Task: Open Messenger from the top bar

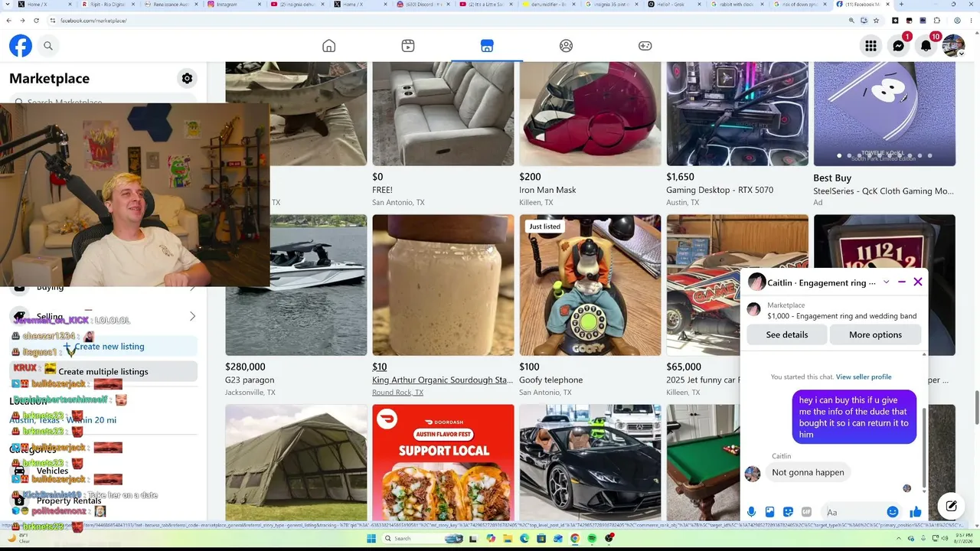Action: pos(898,46)
